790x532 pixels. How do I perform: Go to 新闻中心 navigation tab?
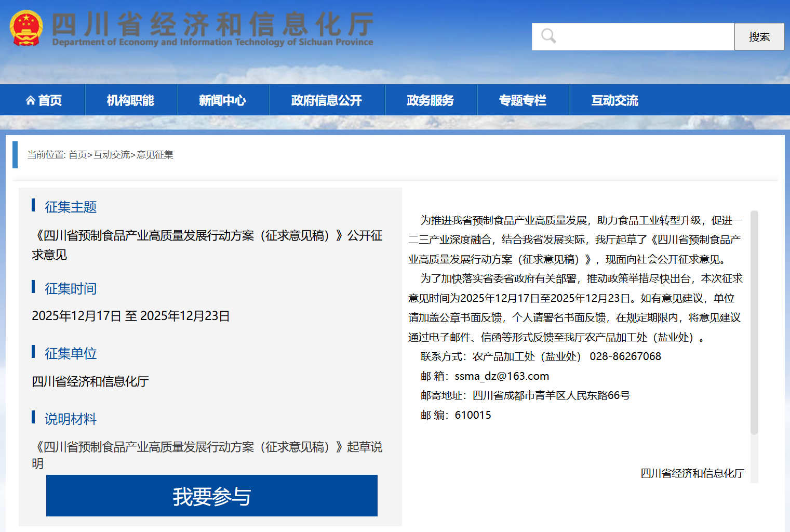click(222, 100)
